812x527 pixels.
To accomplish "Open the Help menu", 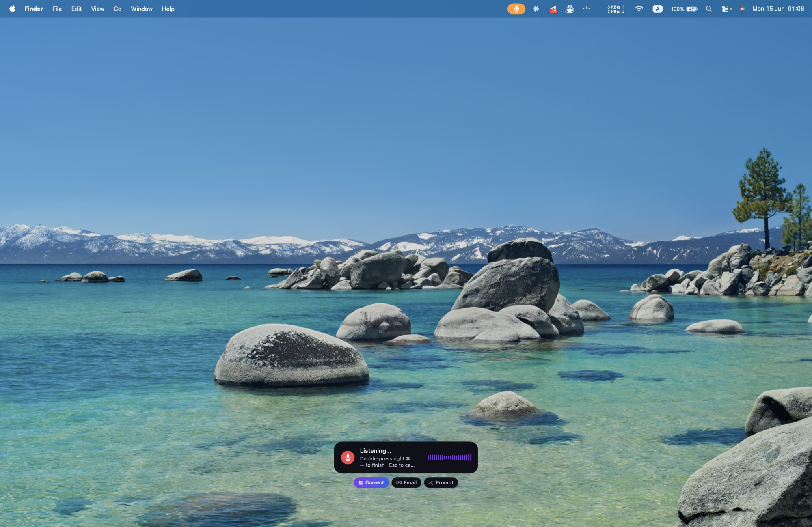I will point(168,9).
